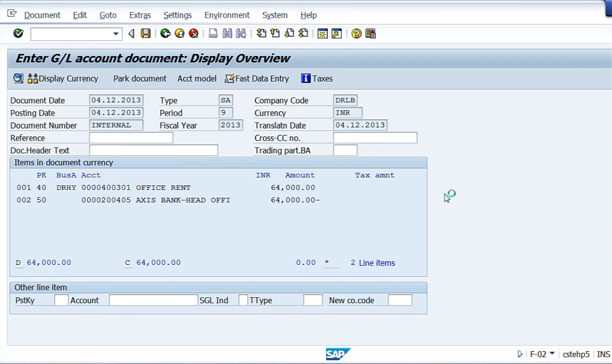This screenshot has height=364, width=612.
Task: Go to the previous page icon
Action: point(275,34)
